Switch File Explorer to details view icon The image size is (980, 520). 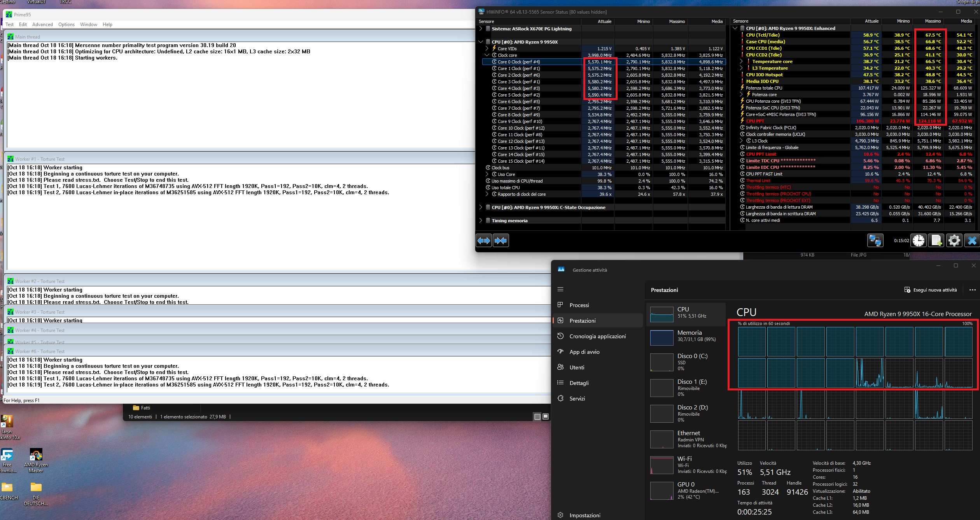click(537, 417)
